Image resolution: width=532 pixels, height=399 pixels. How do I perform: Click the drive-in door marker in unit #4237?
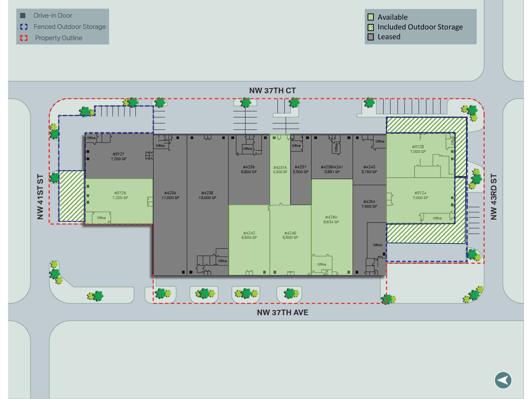(x=307, y=138)
